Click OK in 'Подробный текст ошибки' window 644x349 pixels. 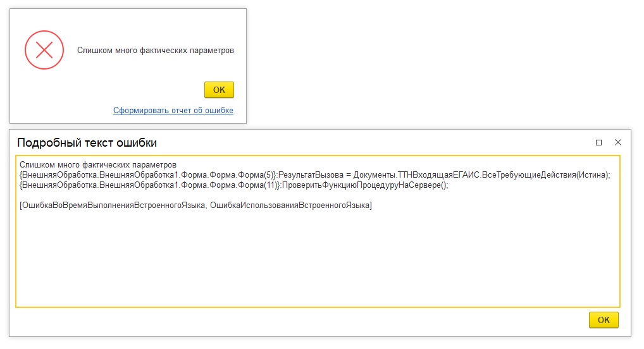604,320
